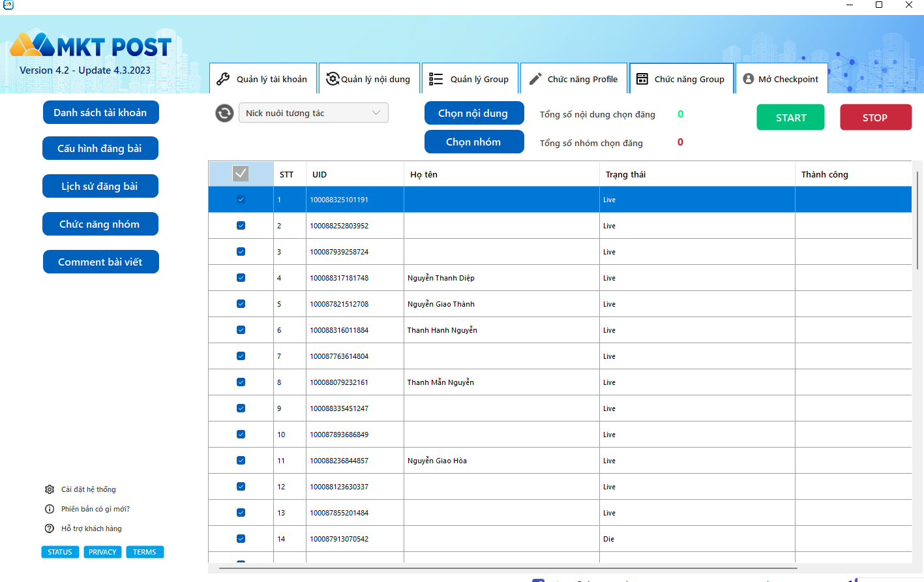Screen dimensions: 924x582
Task: Open Phiên bản có gì mới link
Action: click(95, 509)
